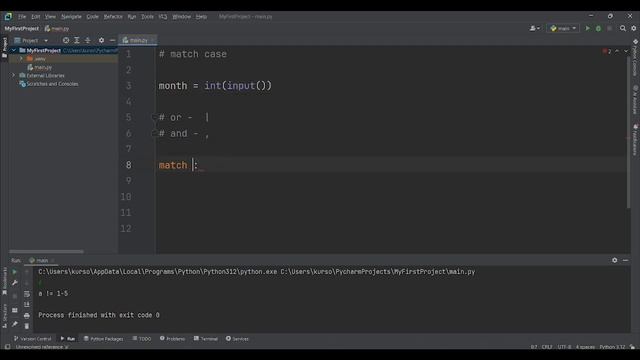Click the editor vertical scrollbar
Screen dimensions: 640x360
click(628, 134)
